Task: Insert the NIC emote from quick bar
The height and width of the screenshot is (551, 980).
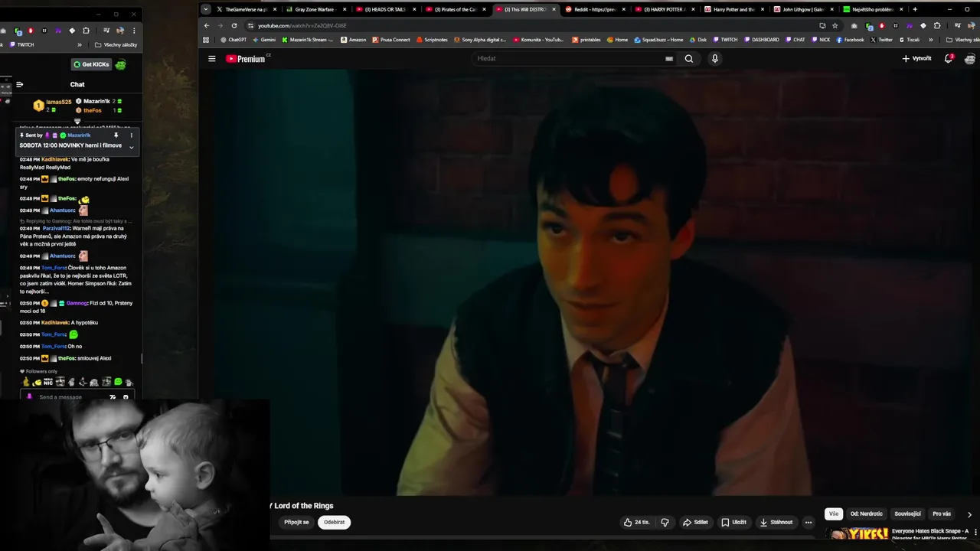Action: click(x=48, y=382)
